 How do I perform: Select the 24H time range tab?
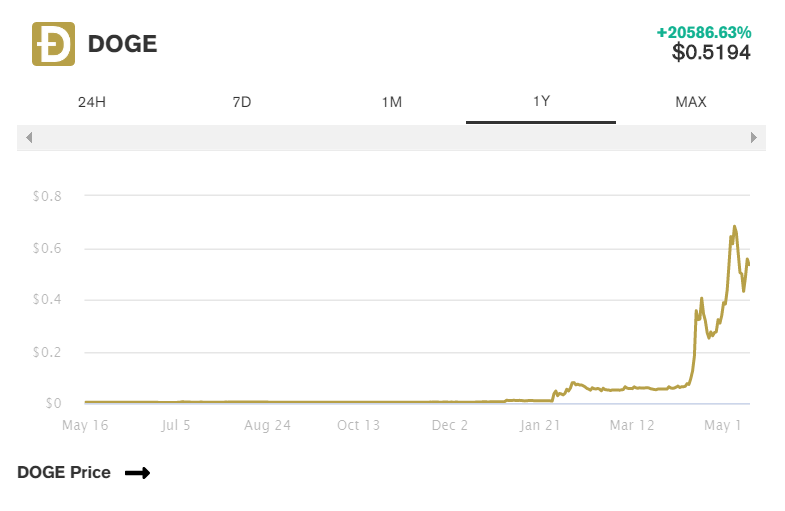click(x=92, y=102)
